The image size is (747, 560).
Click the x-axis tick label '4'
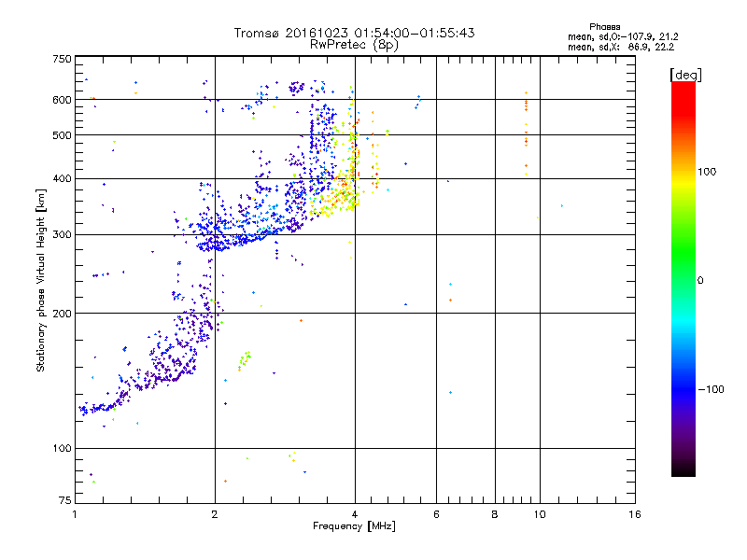pos(355,514)
